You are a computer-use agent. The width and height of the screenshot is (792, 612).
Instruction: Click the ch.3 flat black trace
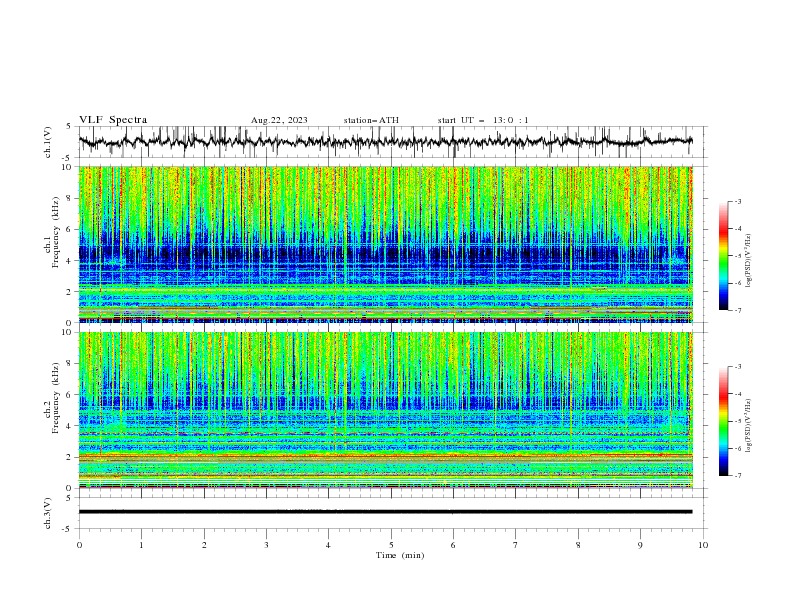(385, 512)
